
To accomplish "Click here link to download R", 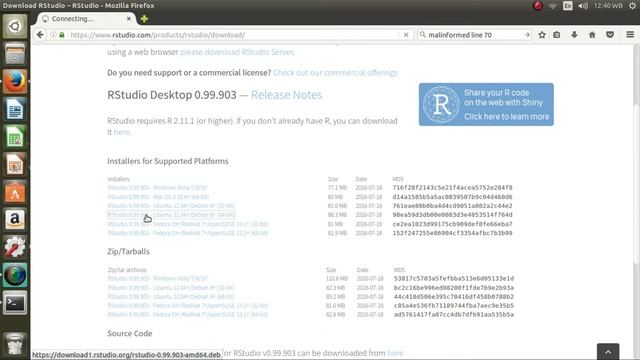I will click(x=122, y=132).
